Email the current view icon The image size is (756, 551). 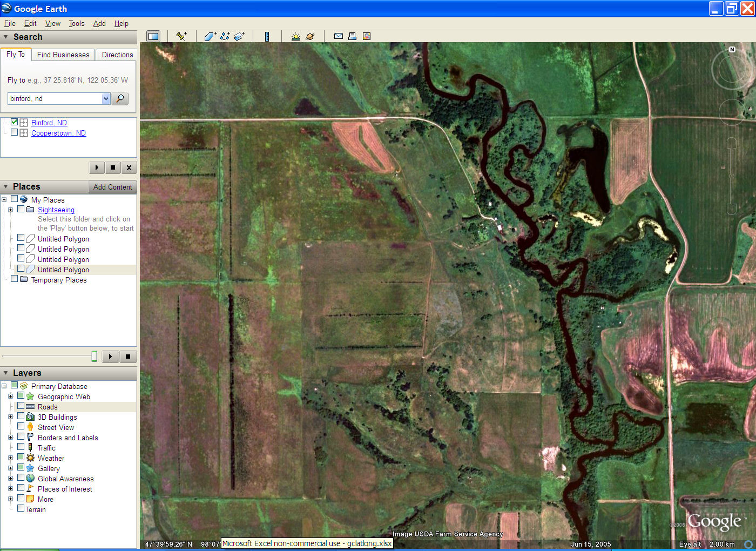339,36
